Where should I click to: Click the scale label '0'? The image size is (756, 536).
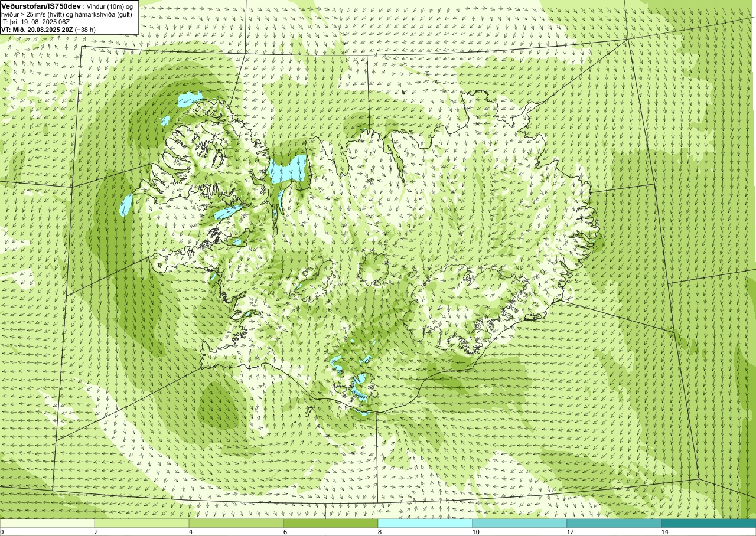tap(2, 532)
